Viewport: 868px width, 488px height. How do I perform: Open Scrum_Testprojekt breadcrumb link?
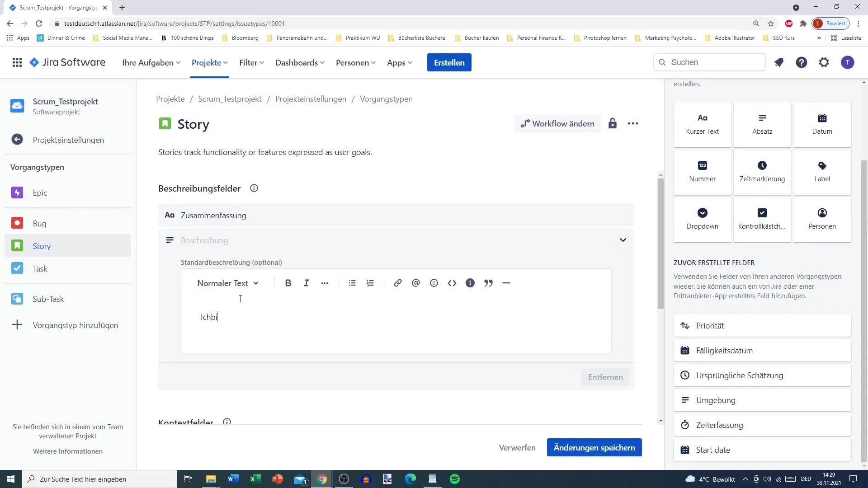(230, 99)
